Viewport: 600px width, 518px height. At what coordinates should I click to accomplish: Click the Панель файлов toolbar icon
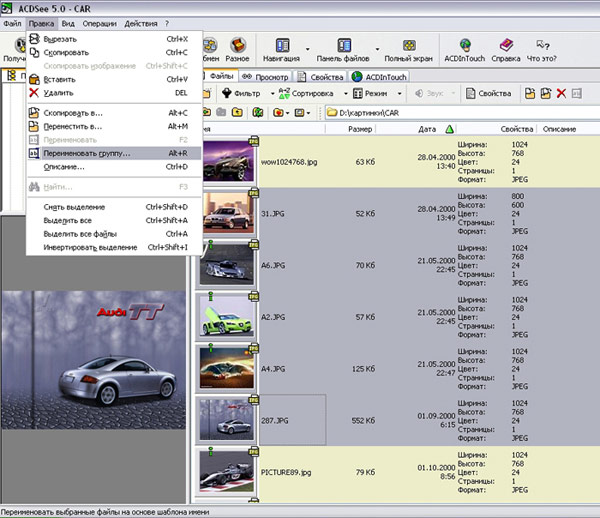point(343,50)
